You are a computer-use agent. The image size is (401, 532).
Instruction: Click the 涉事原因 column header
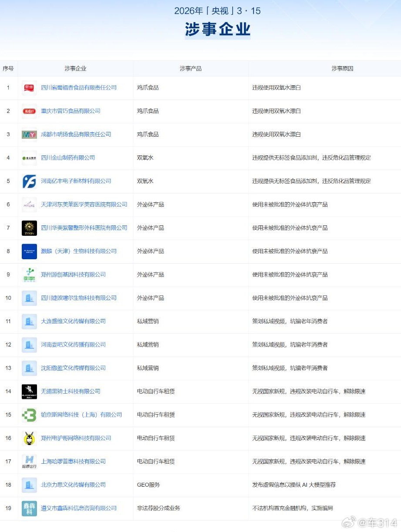[342, 69]
